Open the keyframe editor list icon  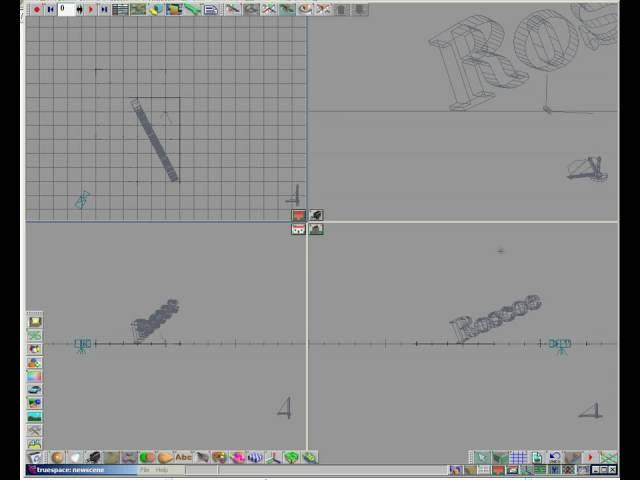click(x=120, y=9)
